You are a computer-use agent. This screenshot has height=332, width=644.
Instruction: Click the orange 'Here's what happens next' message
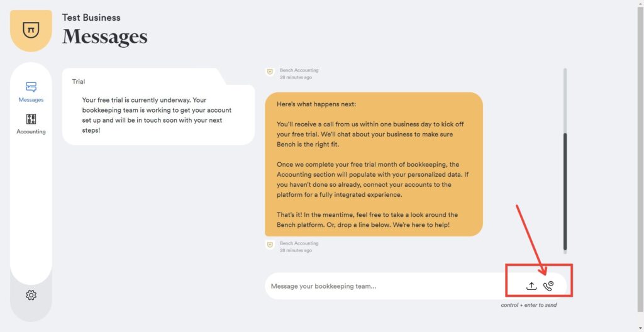point(374,164)
